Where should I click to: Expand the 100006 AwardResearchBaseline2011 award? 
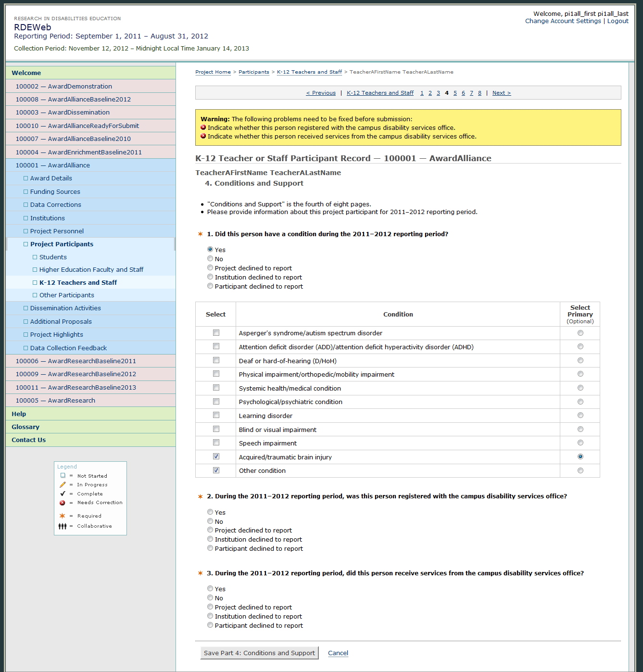(x=76, y=361)
